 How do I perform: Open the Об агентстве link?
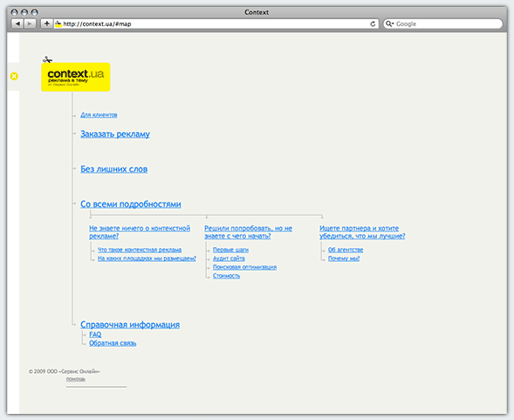(346, 250)
